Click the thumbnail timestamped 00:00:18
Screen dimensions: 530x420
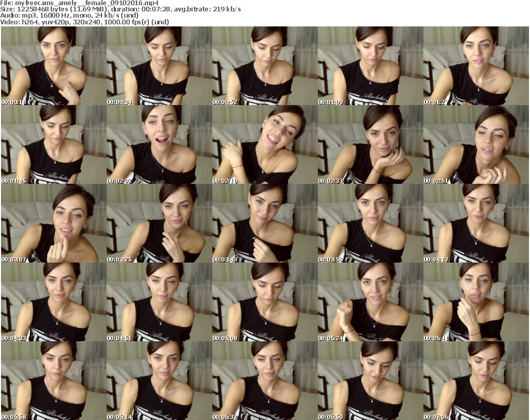[x=53, y=66]
